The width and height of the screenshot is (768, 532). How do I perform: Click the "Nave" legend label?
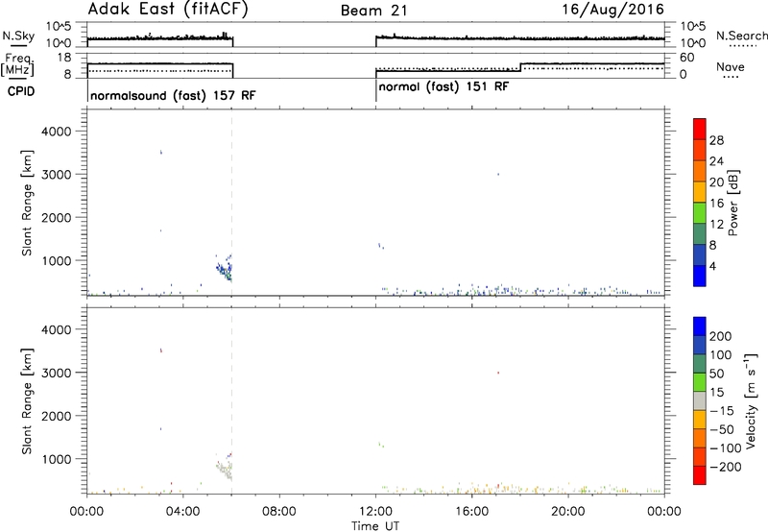point(730,67)
